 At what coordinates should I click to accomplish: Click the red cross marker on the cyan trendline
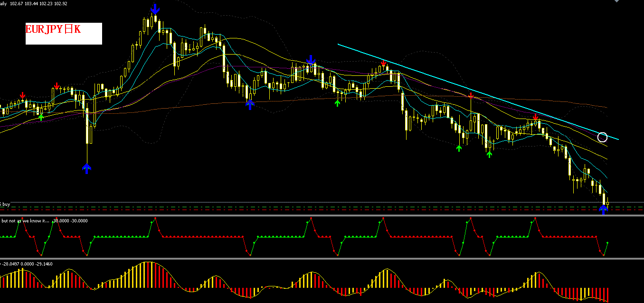coord(470,96)
